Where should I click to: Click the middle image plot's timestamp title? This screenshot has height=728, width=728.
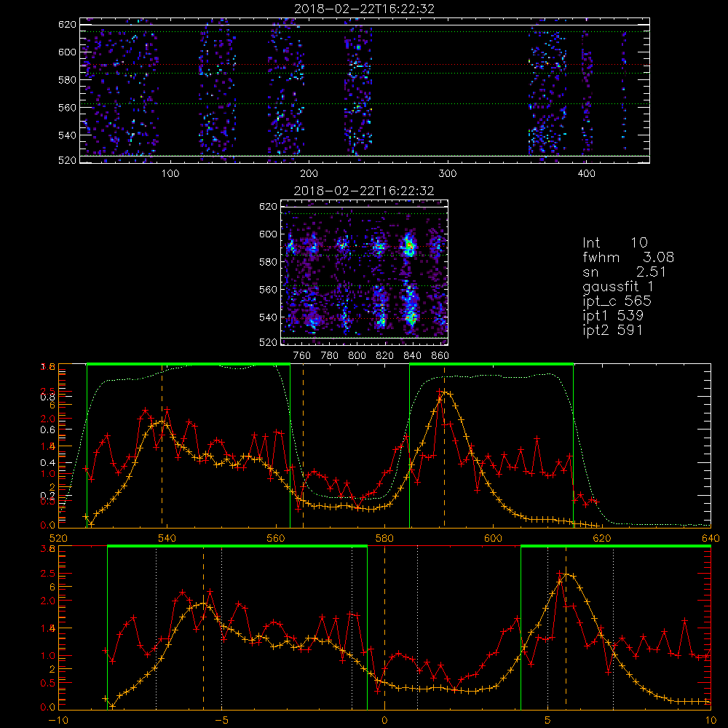[364, 191]
